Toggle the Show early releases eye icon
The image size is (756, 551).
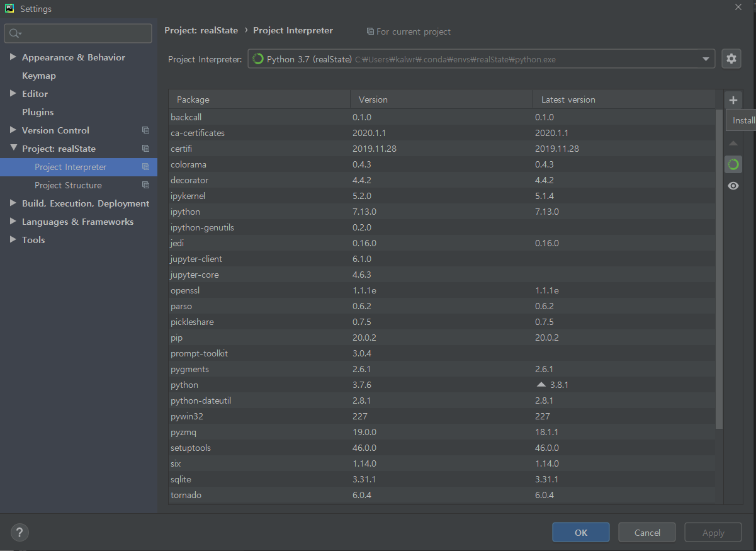pyautogui.click(x=733, y=186)
